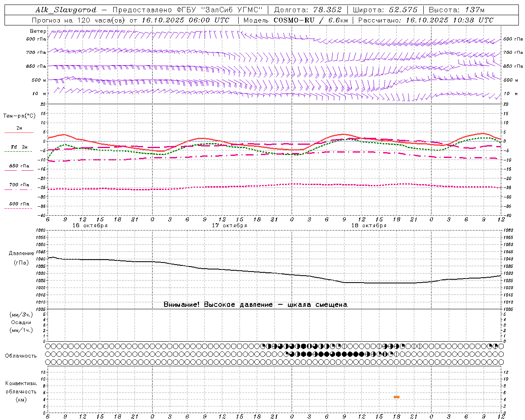Click the Td 2м dew point legend entry
Image resolution: width=525 pixels, height=420 pixels.
pyautogui.click(x=18, y=148)
